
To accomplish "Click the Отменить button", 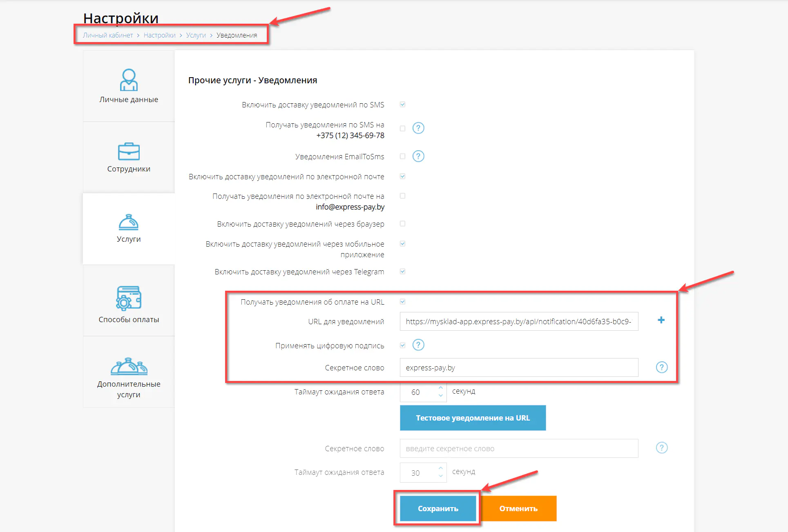I will pyautogui.click(x=518, y=508).
